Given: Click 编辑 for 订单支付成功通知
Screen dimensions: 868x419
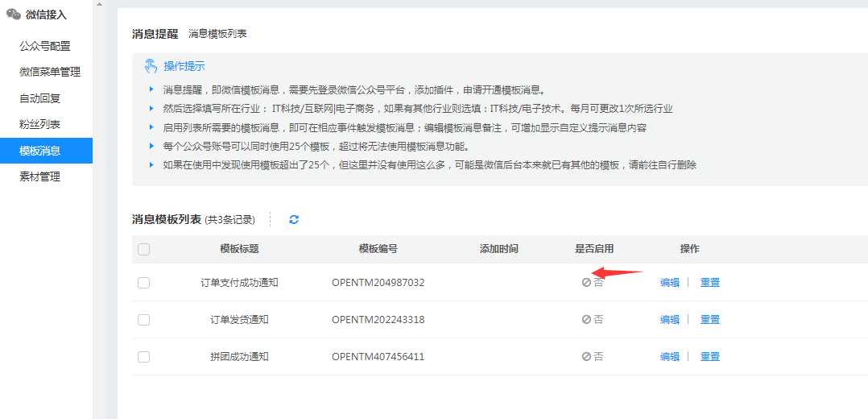Looking at the screenshot, I should (x=670, y=283).
